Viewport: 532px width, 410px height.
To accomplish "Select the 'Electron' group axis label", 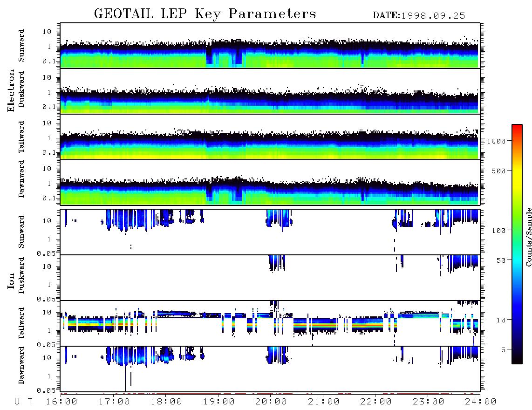I will click(11, 90).
